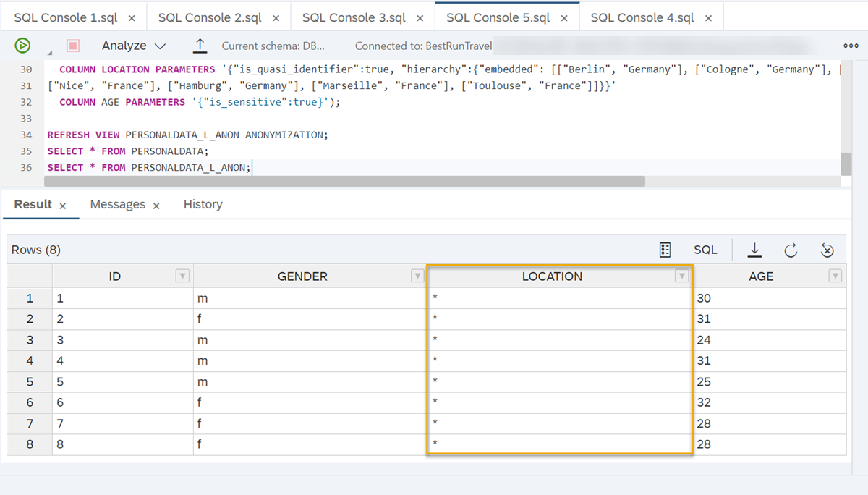Click code line 36 SELECT from PERSONALDATA_L_ANON
Screen dimensions: 868x495
(x=149, y=167)
